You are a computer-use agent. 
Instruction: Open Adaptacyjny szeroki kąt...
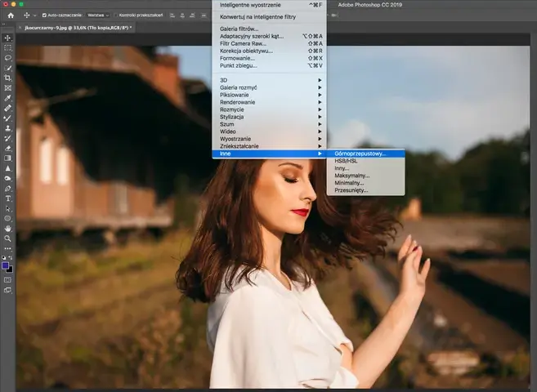coord(269,36)
